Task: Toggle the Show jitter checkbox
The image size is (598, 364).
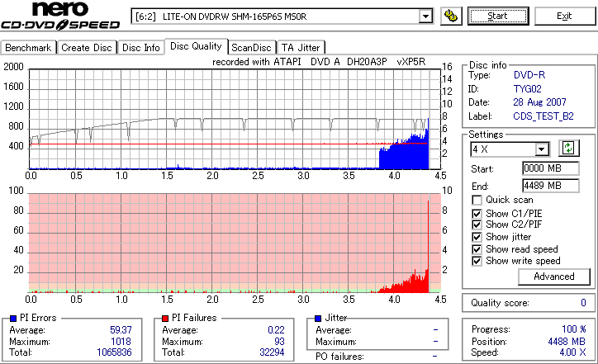Action: (x=477, y=237)
